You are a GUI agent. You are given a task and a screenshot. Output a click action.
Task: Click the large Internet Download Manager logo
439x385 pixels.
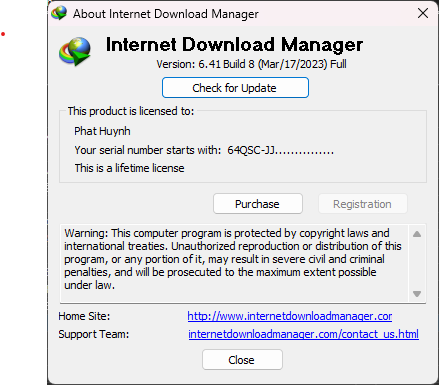[75, 52]
